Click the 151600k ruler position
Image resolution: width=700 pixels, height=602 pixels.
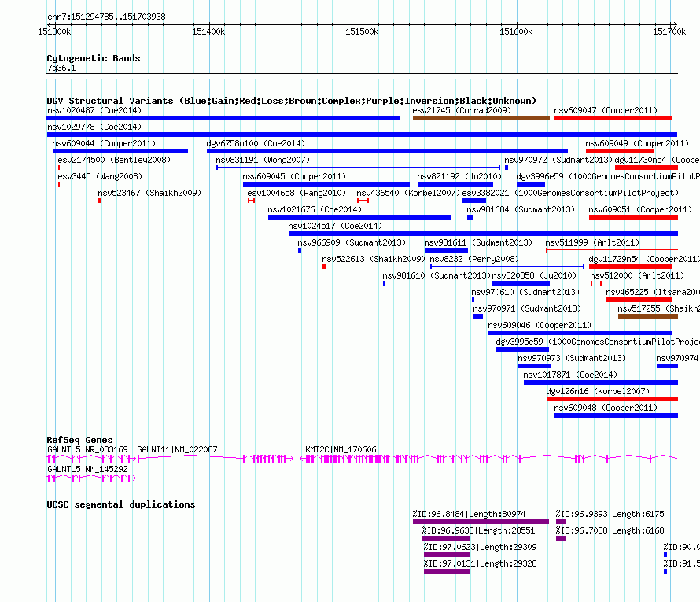[x=516, y=31]
